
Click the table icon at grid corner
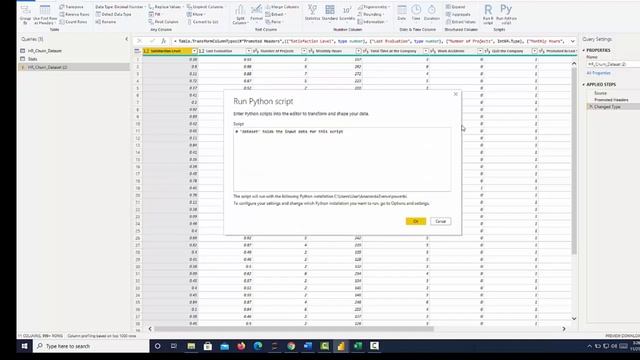137,51
